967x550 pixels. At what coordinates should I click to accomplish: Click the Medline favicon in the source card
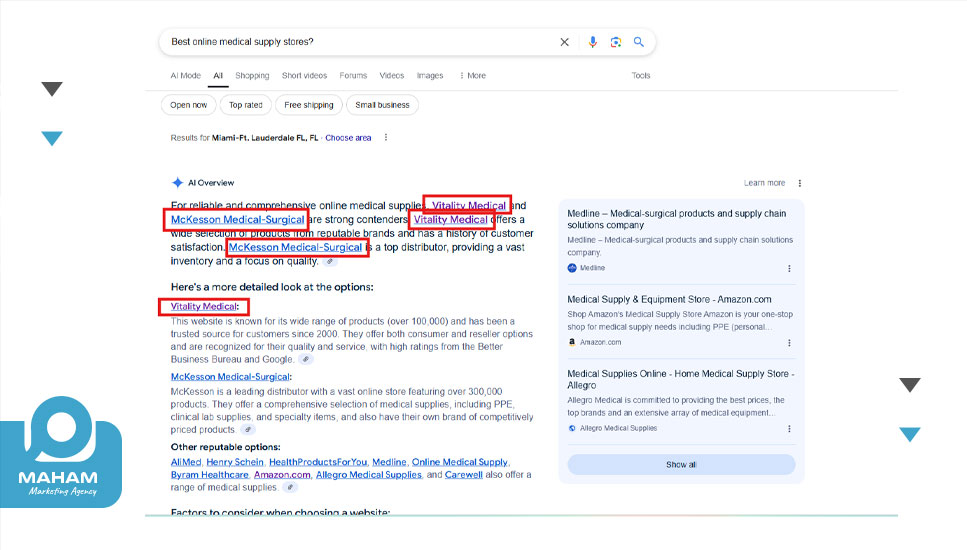[x=572, y=268]
